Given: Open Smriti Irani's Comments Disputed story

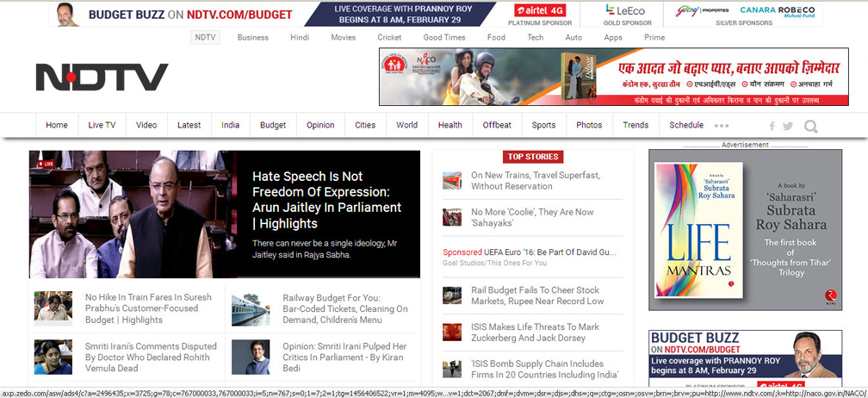Looking at the screenshot, I should click(x=151, y=357).
